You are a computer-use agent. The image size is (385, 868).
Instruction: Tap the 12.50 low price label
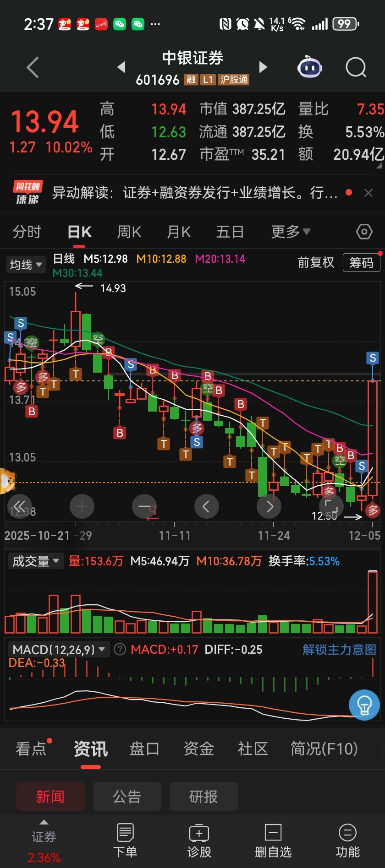tap(324, 516)
